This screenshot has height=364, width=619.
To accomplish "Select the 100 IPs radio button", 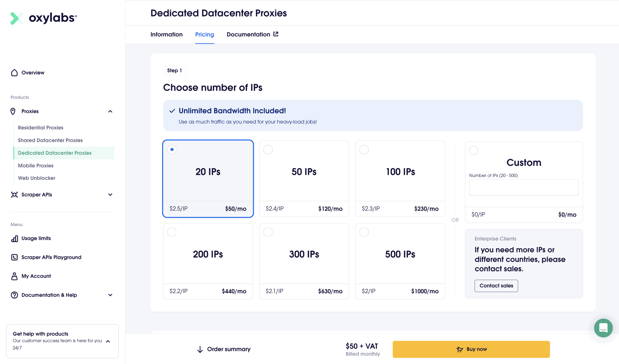I will [364, 150].
